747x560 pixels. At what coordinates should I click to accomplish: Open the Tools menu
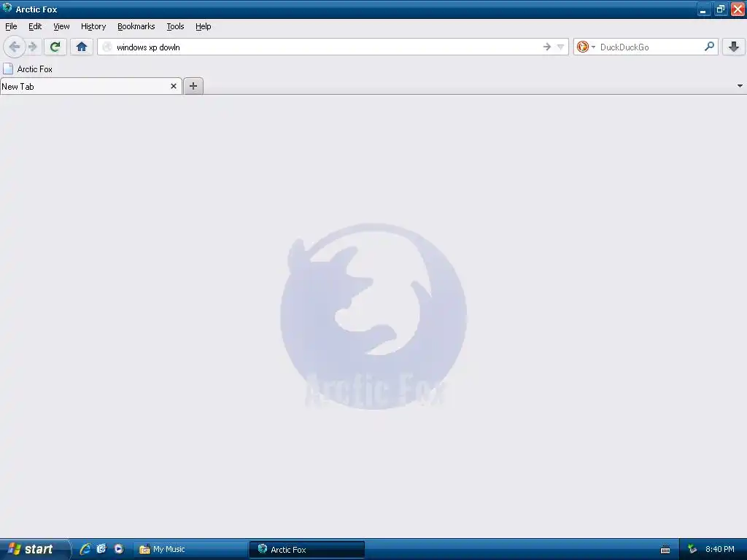coord(175,26)
